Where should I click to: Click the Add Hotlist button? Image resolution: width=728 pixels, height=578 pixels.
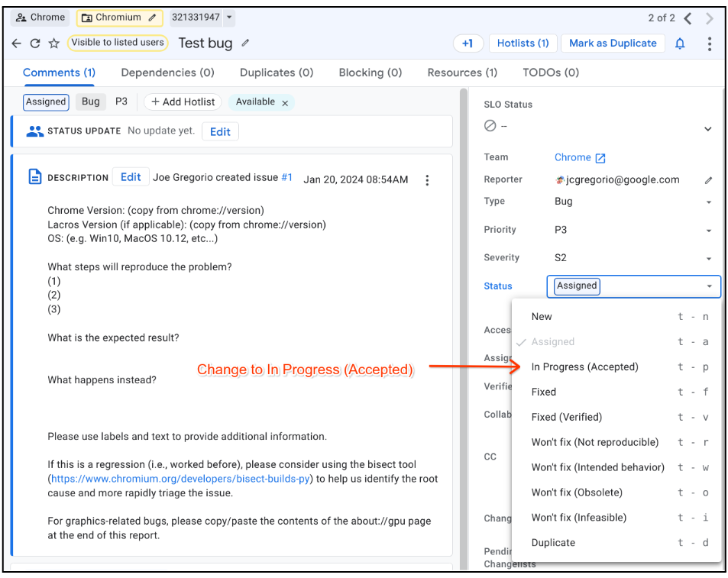(x=183, y=102)
